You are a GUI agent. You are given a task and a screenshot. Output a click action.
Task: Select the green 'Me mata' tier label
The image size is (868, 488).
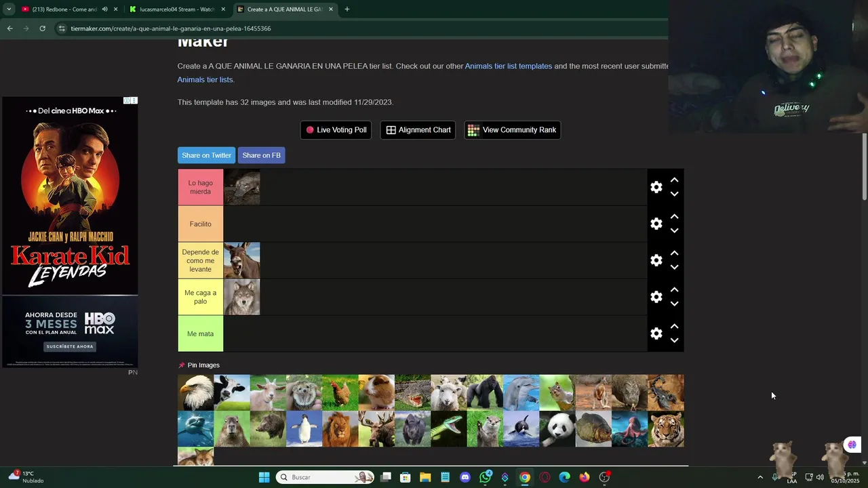pos(201,333)
